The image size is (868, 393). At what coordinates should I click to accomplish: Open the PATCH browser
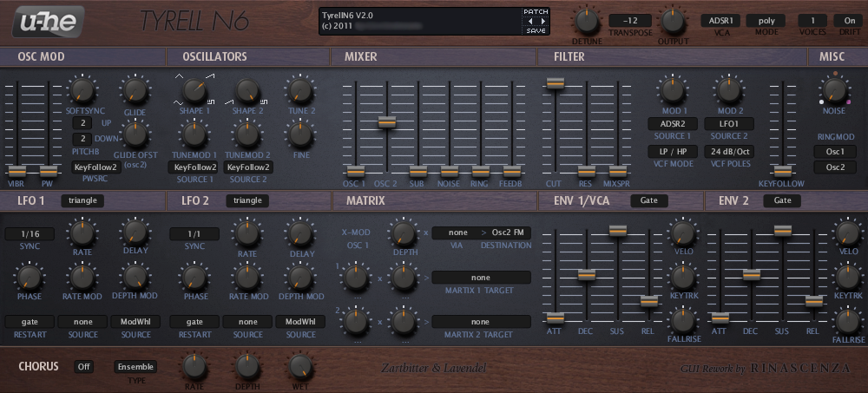pos(536,11)
